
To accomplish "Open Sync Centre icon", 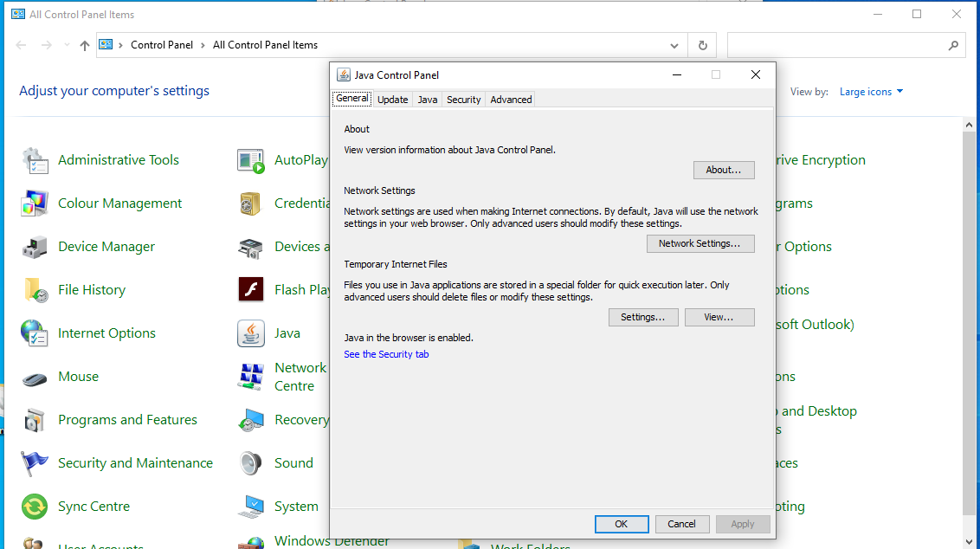I will coord(35,507).
